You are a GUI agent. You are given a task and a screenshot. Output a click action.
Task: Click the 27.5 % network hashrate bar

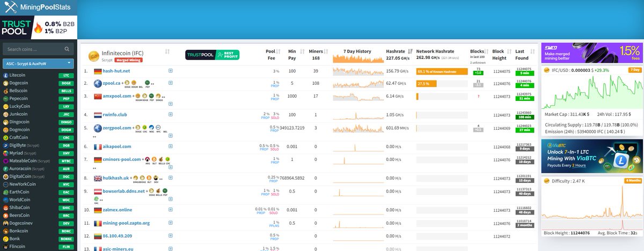pyautogui.click(x=427, y=84)
